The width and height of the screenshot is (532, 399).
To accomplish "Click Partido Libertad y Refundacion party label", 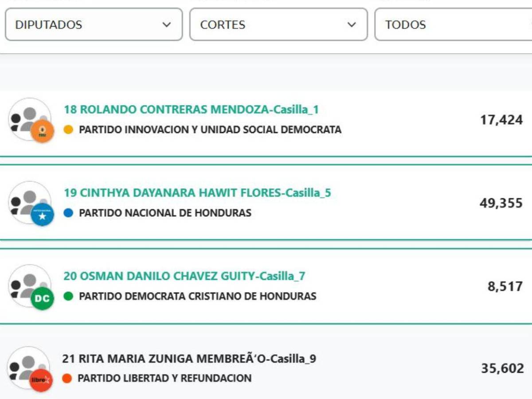I will click(x=165, y=379).
